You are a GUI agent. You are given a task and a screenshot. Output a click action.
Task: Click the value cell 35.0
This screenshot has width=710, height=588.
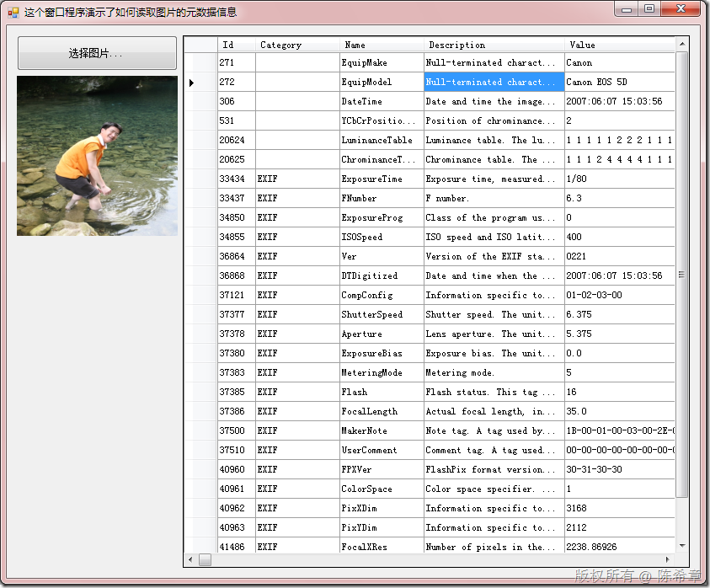[619, 411]
